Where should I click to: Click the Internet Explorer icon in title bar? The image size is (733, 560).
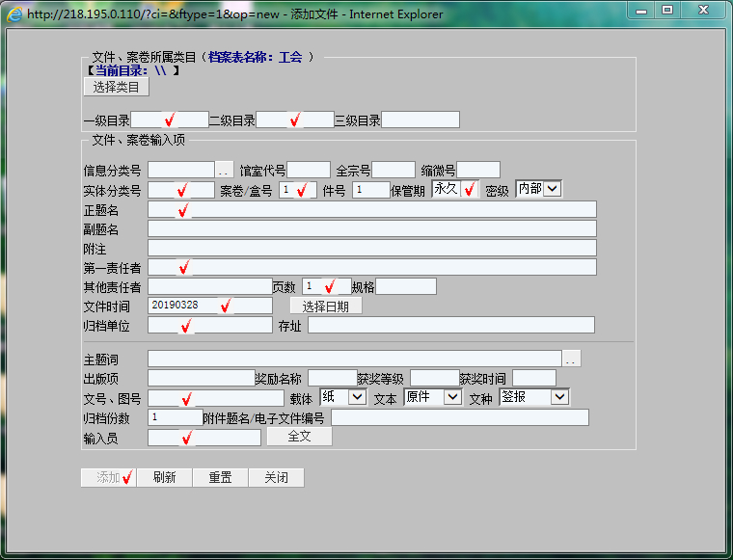coord(14,13)
